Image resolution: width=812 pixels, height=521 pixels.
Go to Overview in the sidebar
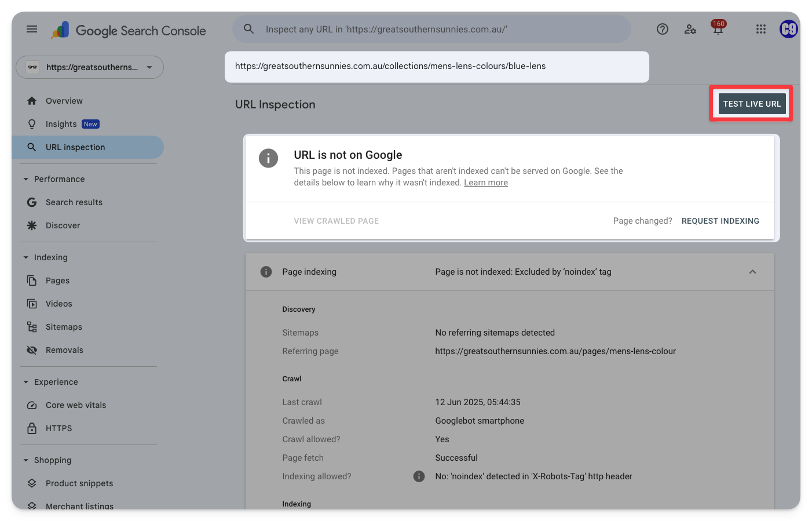tap(64, 101)
